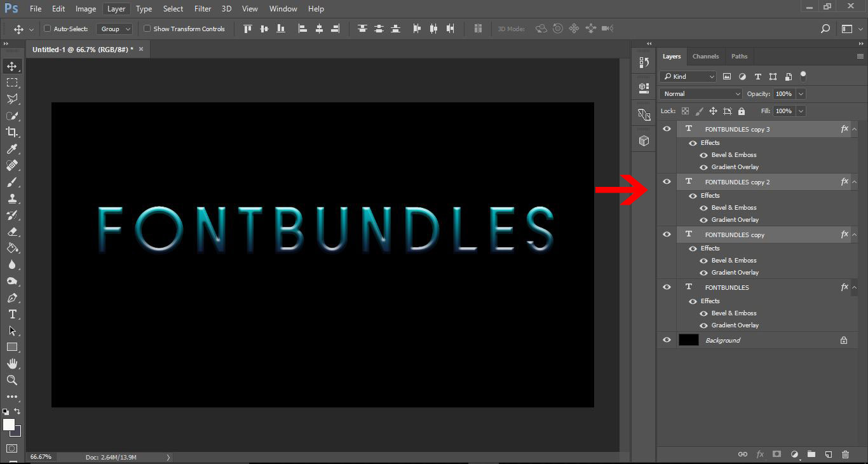Select the Healing Brush tool
The height and width of the screenshot is (464, 868).
tap(12, 165)
